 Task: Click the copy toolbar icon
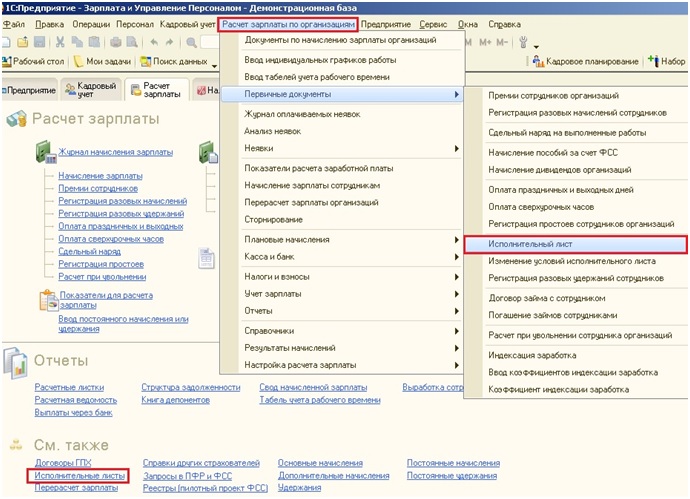tap(77, 42)
